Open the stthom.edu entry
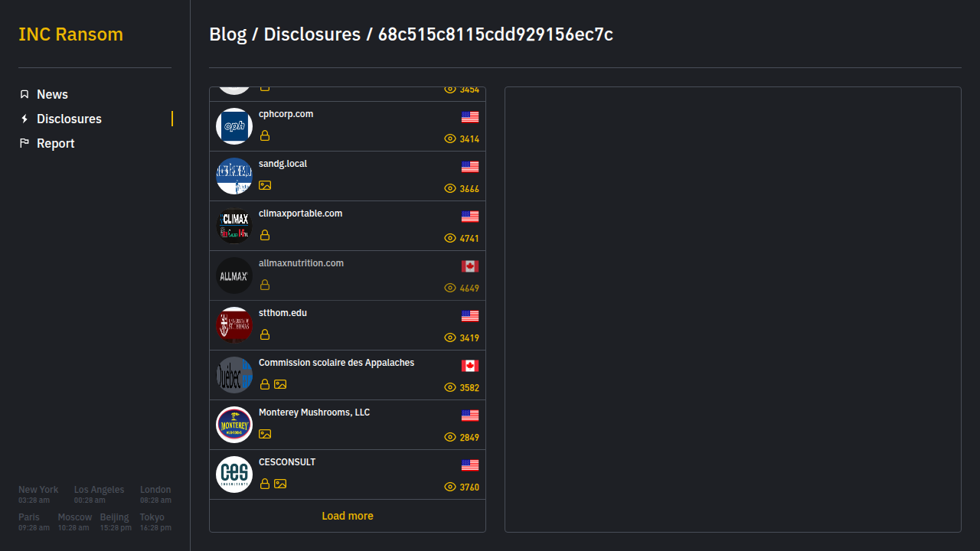980x551 pixels. pyautogui.click(x=348, y=325)
